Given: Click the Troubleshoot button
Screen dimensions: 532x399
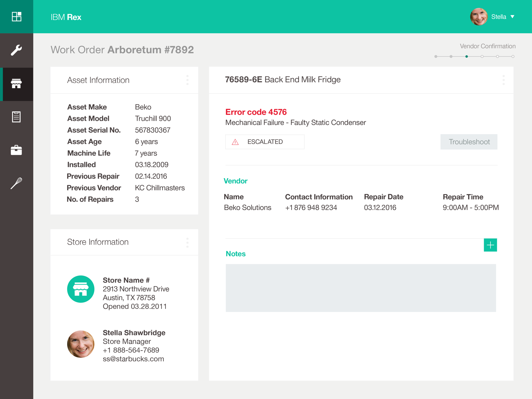Looking at the screenshot, I should click(x=469, y=142).
